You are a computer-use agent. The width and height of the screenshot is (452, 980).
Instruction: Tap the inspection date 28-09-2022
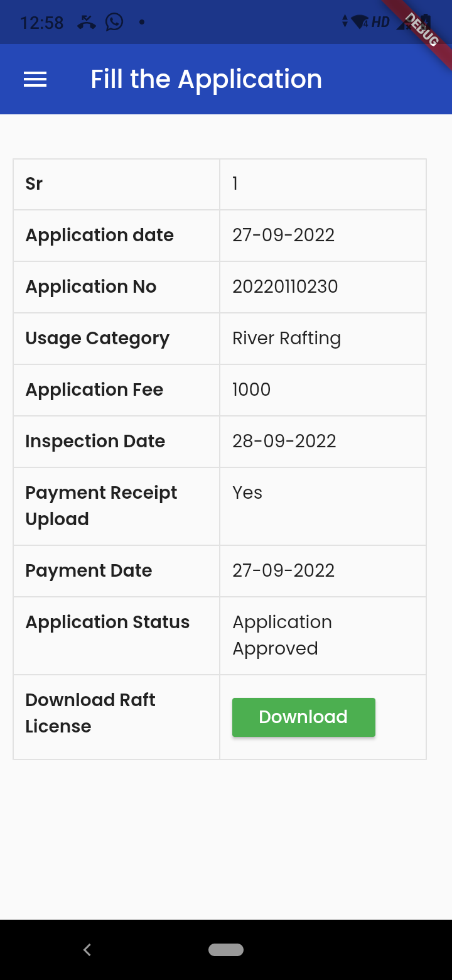(x=284, y=441)
